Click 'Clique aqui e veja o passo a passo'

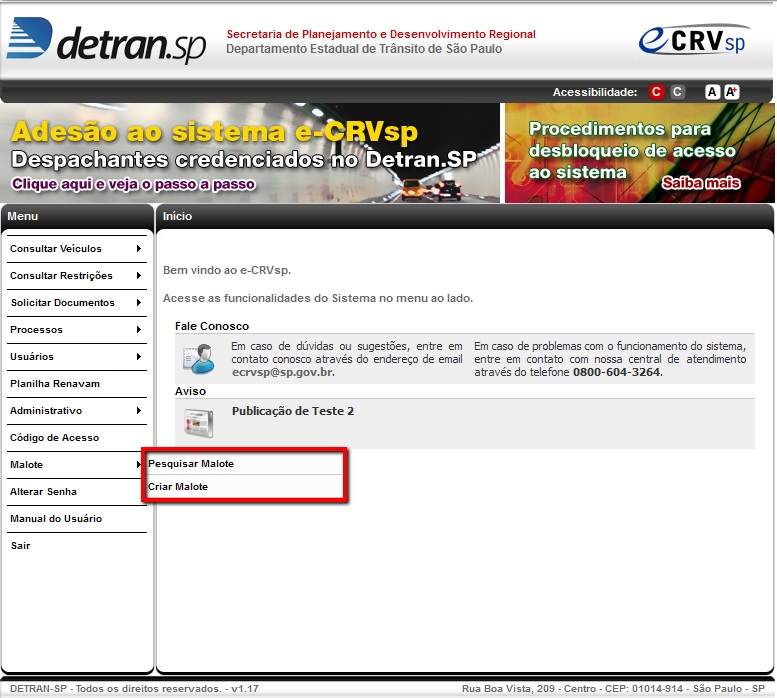[133, 184]
